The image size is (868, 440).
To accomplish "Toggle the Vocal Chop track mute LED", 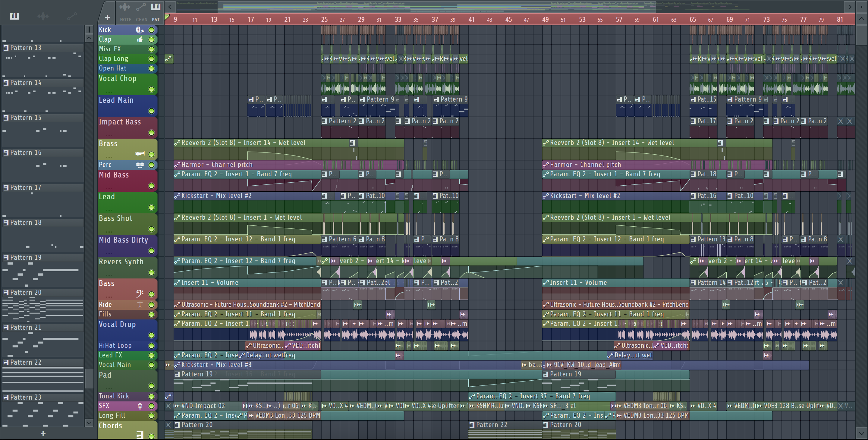I will pos(152,90).
